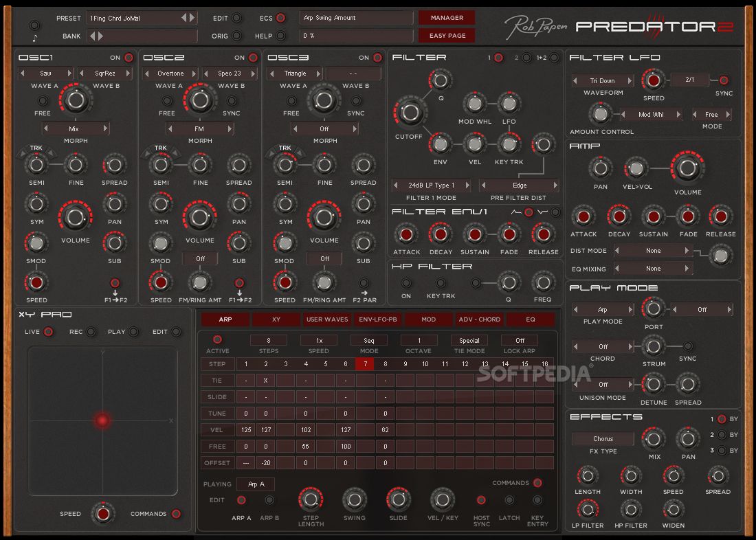Screen dimensions: 756x540
Task: Click the Effects LP FILTER knob
Action: click(588, 510)
